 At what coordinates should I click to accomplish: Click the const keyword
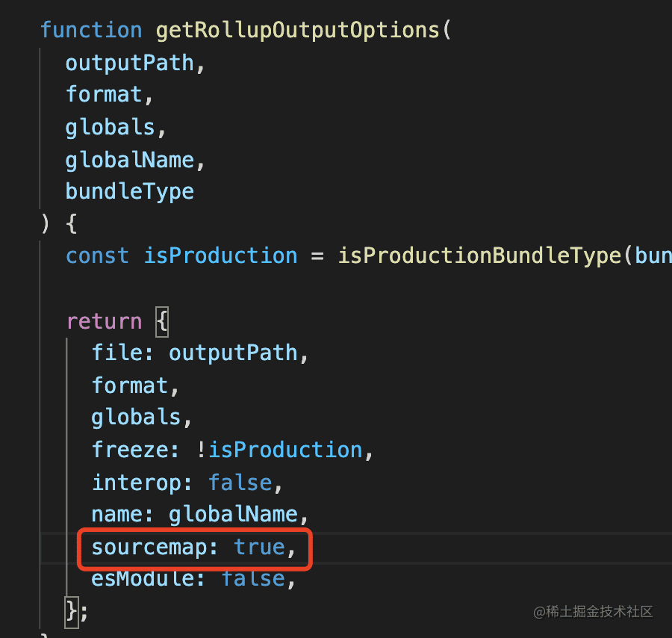pos(97,256)
